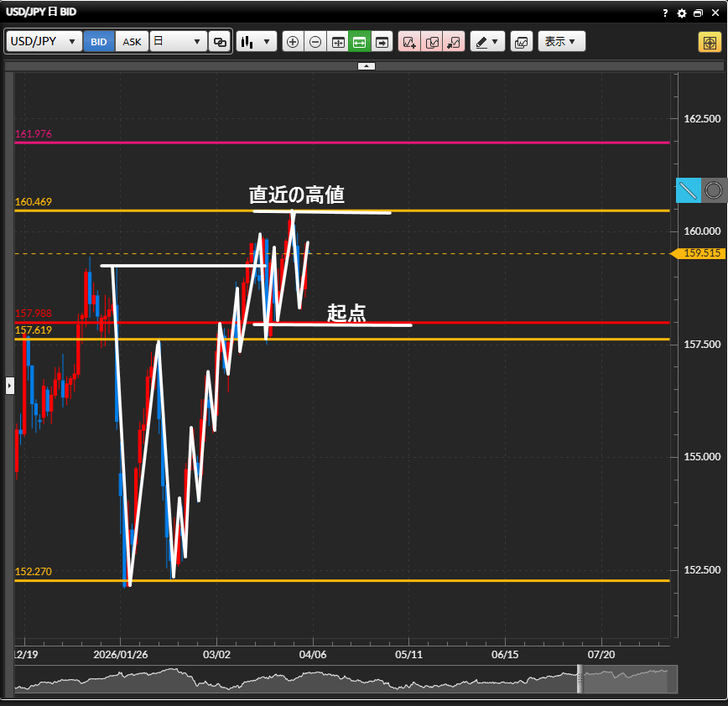This screenshot has width=728, height=706.
Task: Open the USD/JPY currency pair dropdown
Action: tap(44, 42)
